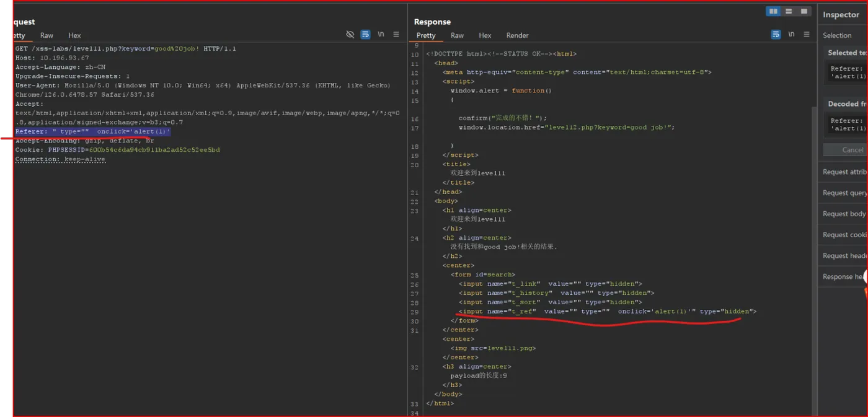Screen dimensions: 868x417
Task: Click the payload的长度:9 line
Action: click(479, 375)
